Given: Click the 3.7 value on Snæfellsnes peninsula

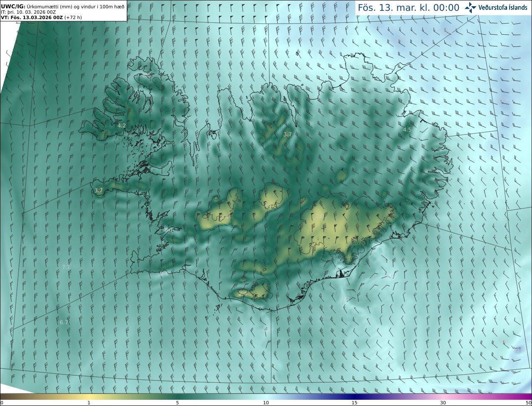Looking at the screenshot, I should (x=99, y=190).
